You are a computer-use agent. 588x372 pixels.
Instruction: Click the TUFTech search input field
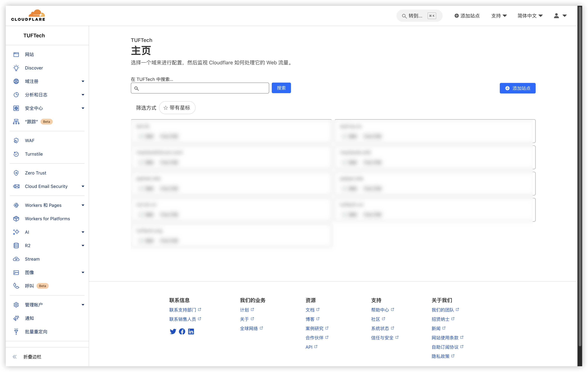203,88
